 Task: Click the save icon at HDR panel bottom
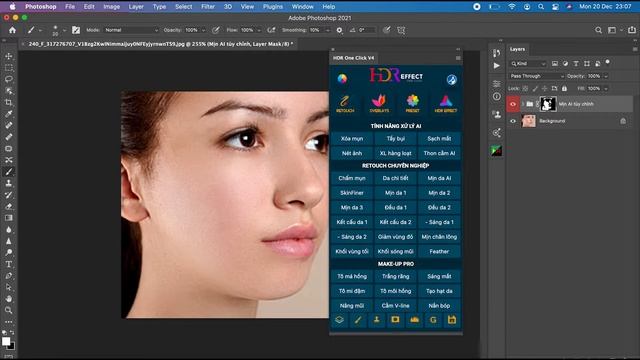pyautogui.click(x=452, y=320)
